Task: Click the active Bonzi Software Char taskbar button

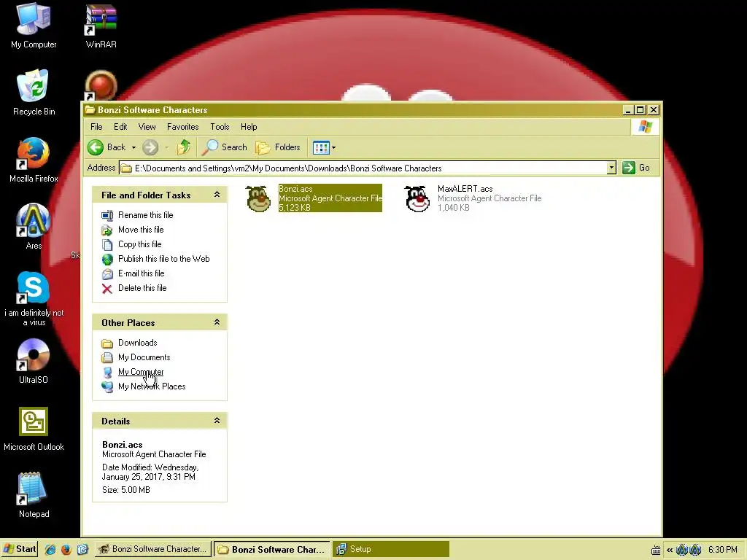Action: coord(271,549)
